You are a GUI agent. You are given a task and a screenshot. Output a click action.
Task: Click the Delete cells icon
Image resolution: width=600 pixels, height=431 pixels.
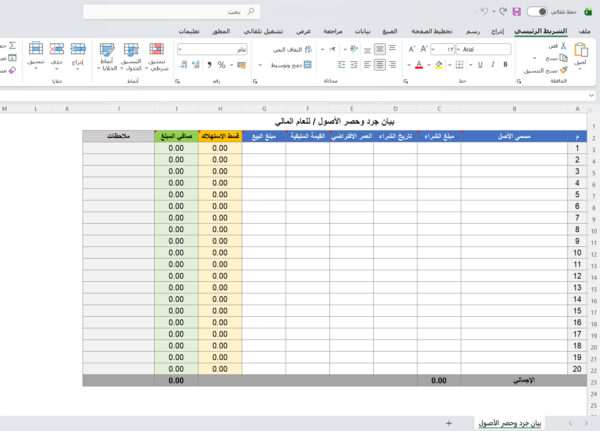(x=57, y=49)
